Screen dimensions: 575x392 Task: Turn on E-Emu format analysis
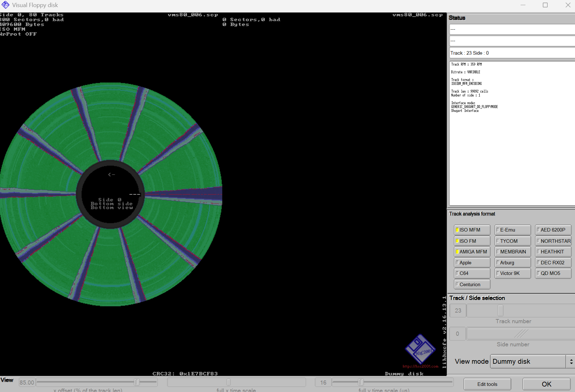[x=513, y=230]
